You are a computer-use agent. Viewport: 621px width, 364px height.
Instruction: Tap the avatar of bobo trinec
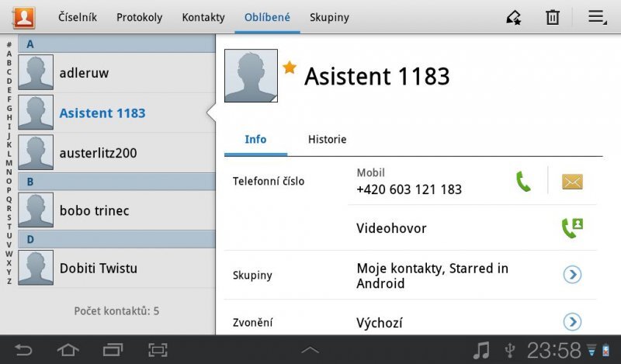pos(36,210)
